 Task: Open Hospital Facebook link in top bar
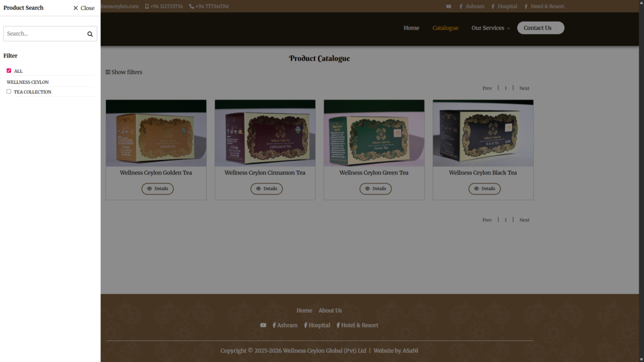504,6
